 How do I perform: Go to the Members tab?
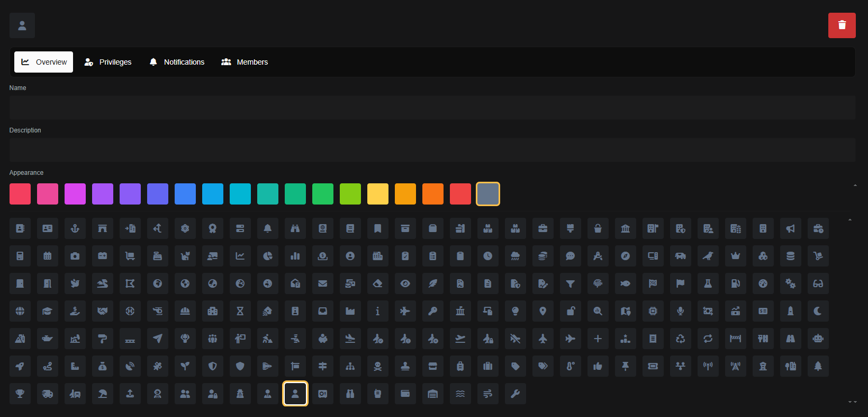point(245,62)
